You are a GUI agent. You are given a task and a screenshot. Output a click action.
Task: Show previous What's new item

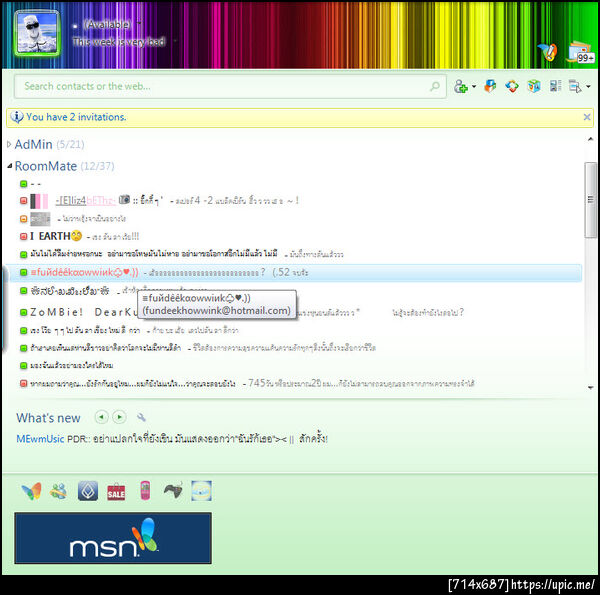[x=101, y=417]
